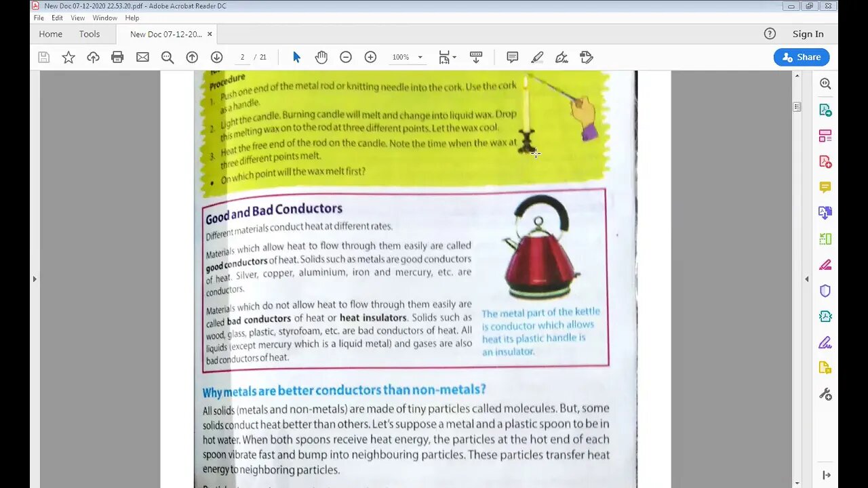868x488 pixels.
Task: Print the document using the printer icon
Action: pyautogui.click(x=117, y=58)
